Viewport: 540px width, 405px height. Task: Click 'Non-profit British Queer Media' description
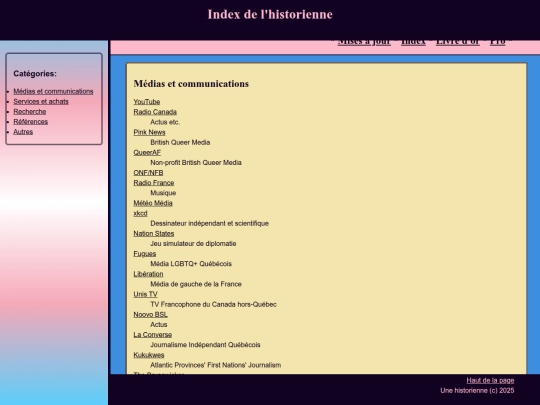tap(196, 163)
